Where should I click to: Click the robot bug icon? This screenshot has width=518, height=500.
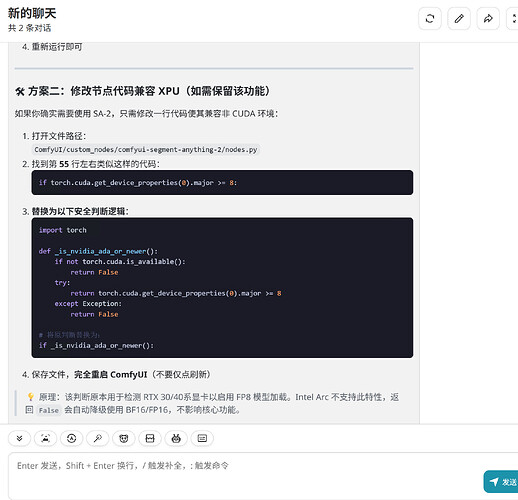click(176, 438)
